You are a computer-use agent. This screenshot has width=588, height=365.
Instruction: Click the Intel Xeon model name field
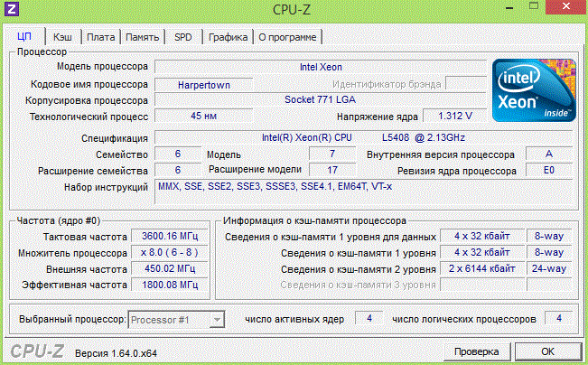click(321, 67)
